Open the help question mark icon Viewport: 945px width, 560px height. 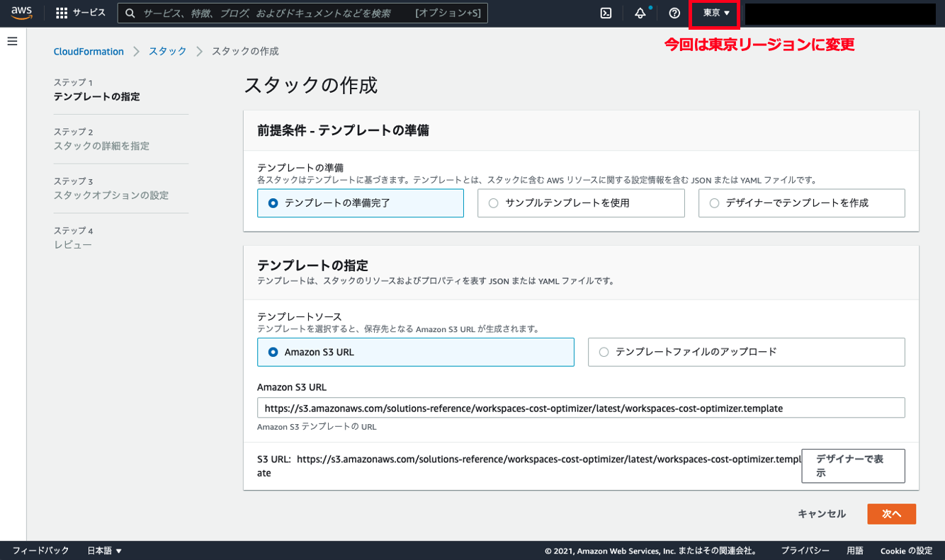point(674,13)
